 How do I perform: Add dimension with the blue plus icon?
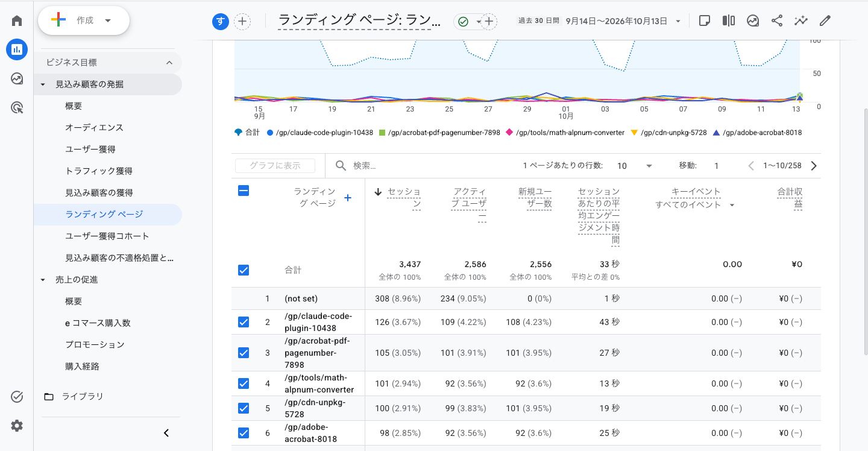point(347,198)
